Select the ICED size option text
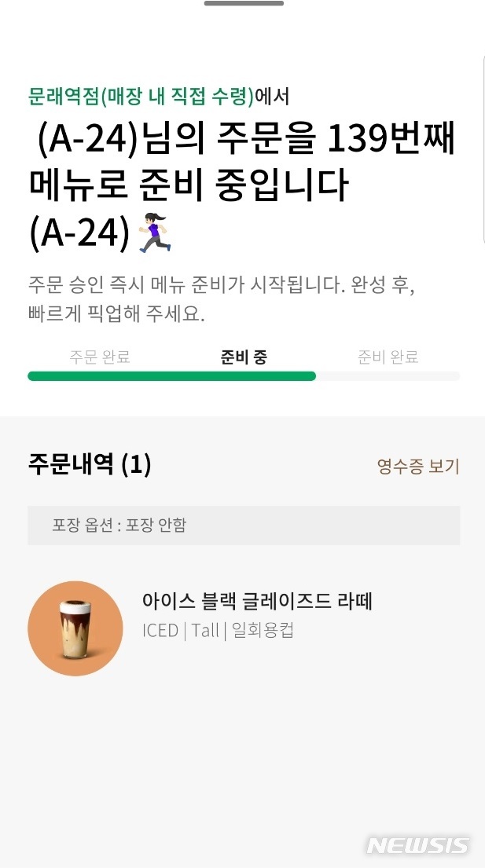Viewport: 485px width, 868px height. coord(160,630)
